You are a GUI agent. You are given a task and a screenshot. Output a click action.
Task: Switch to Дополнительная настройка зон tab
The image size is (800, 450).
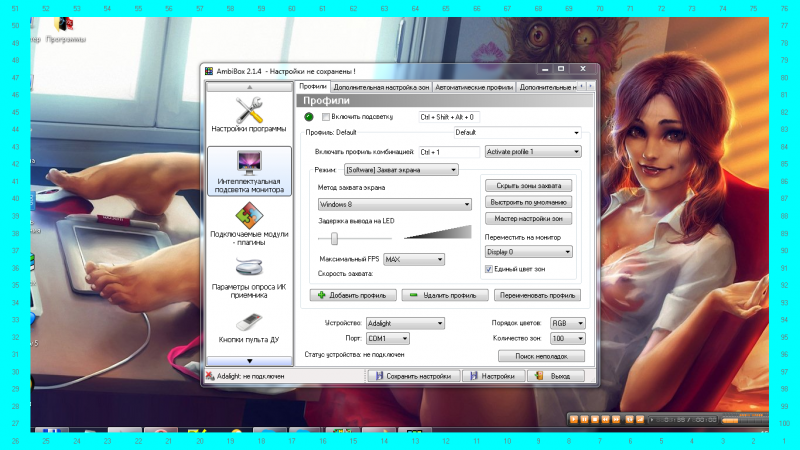point(381,87)
